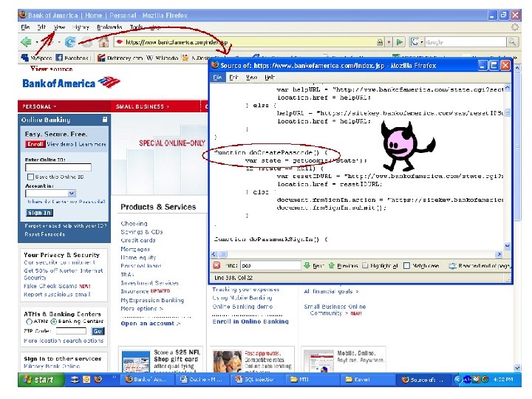Click the Stop icon next to Reload

coord(87,42)
